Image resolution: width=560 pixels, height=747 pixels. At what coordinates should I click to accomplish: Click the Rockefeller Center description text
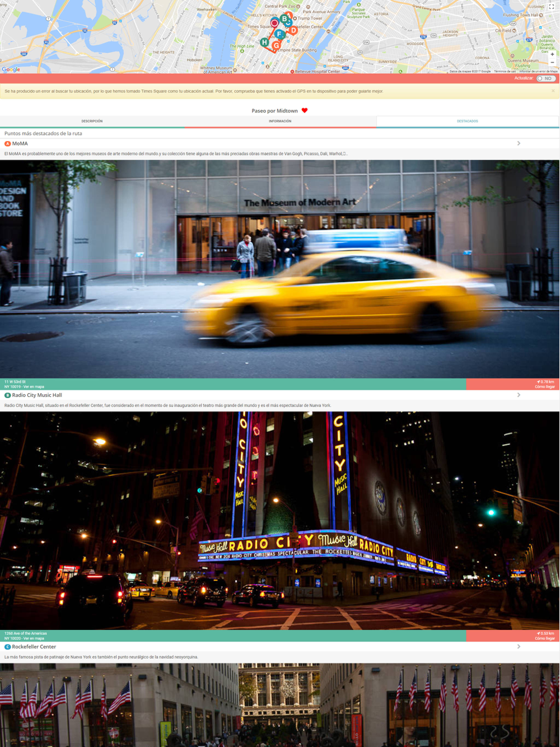101,657
